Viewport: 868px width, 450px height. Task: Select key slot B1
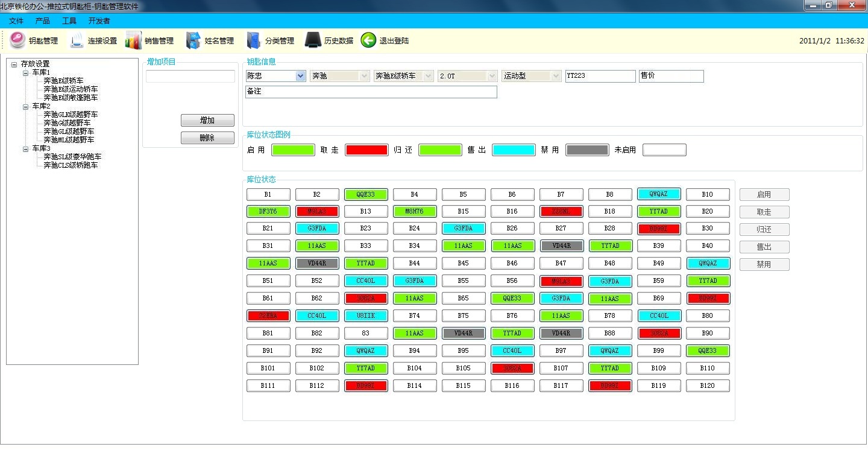268,195
